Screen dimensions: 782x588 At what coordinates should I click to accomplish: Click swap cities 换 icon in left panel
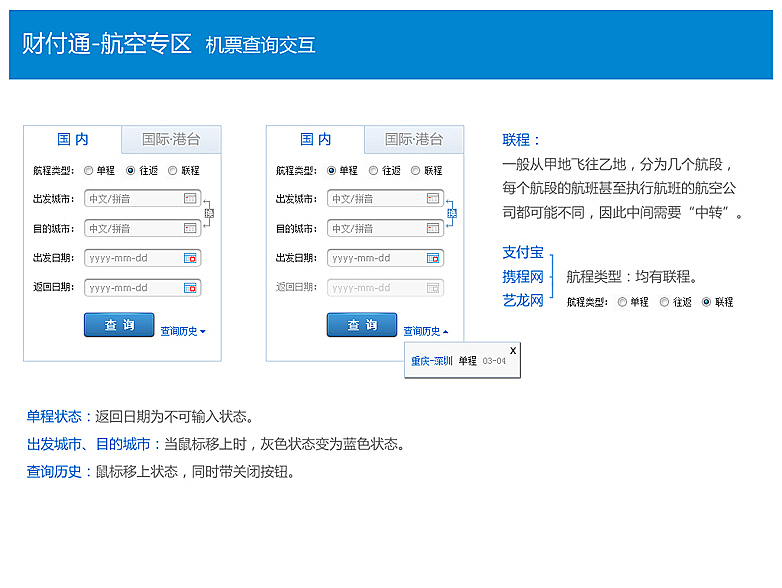[x=209, y=213]
